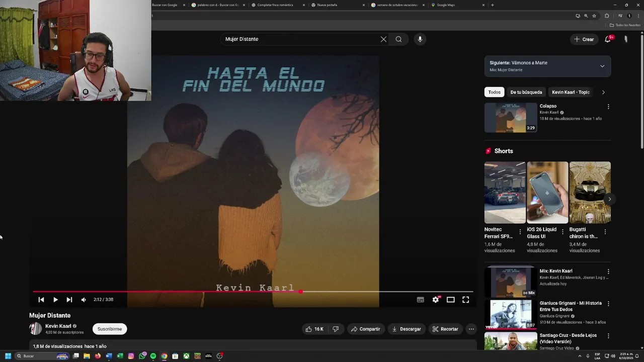The image size is (644, 362).
Task: Open options for Bugatti short
Action: (x=605, y=232)
